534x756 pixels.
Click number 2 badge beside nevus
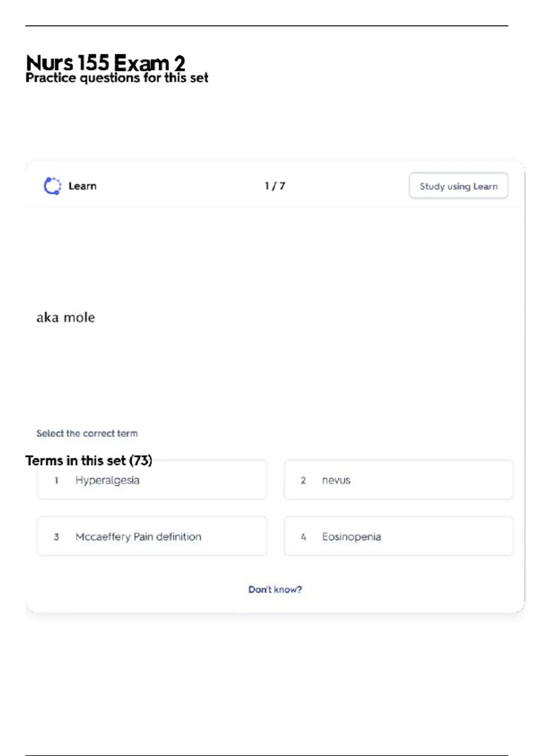click(303, 481)
